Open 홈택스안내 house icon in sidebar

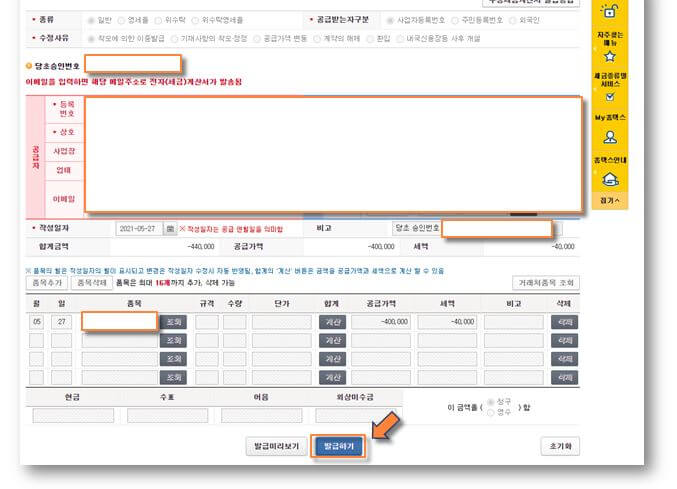click(610, 179)
